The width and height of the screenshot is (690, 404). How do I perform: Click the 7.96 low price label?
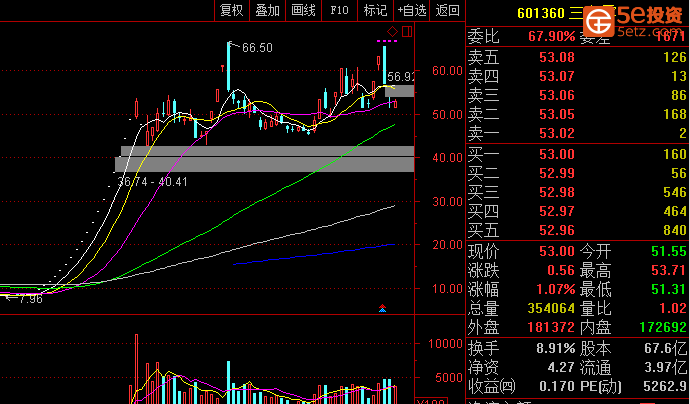pyautogui.click(x=30, y=299)
